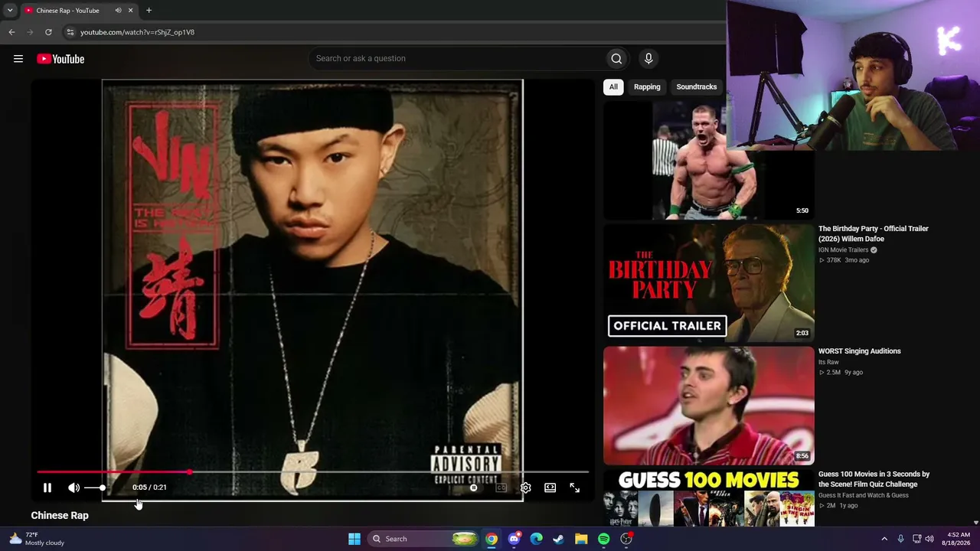Open Microsoft Edge from the taskbar

click(537, 539)
